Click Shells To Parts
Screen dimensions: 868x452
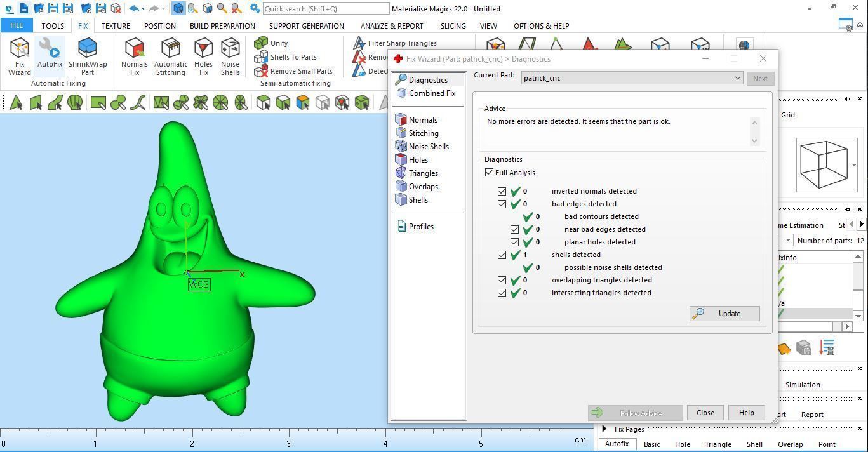point(285,57)
